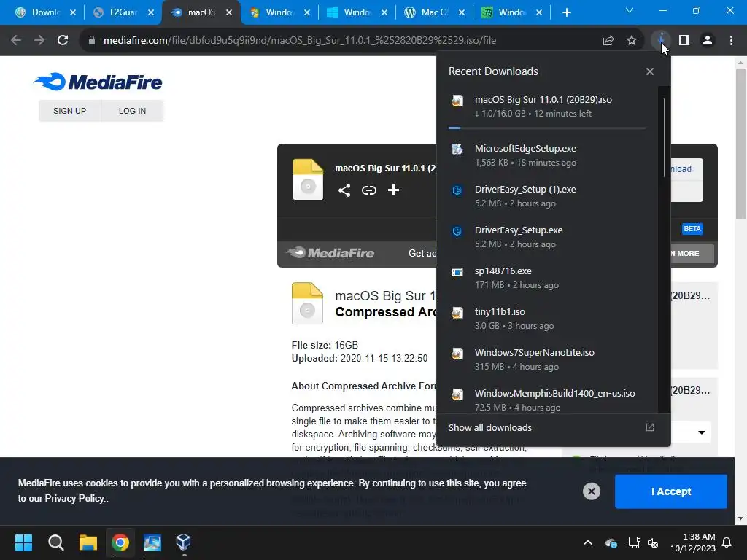747x560 pixels.
Task: Click the page vertical scrollbar
Action: [x=740, y=142]
